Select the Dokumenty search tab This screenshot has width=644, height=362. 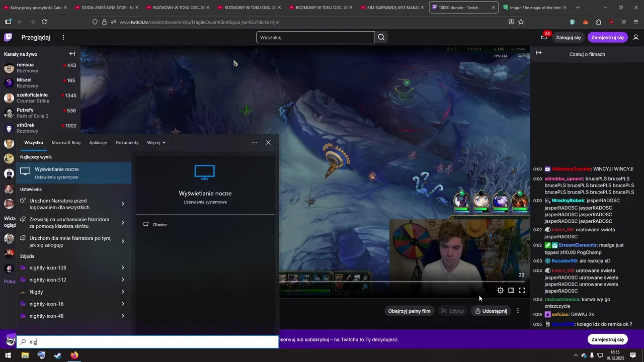click(x=127, y=143)
